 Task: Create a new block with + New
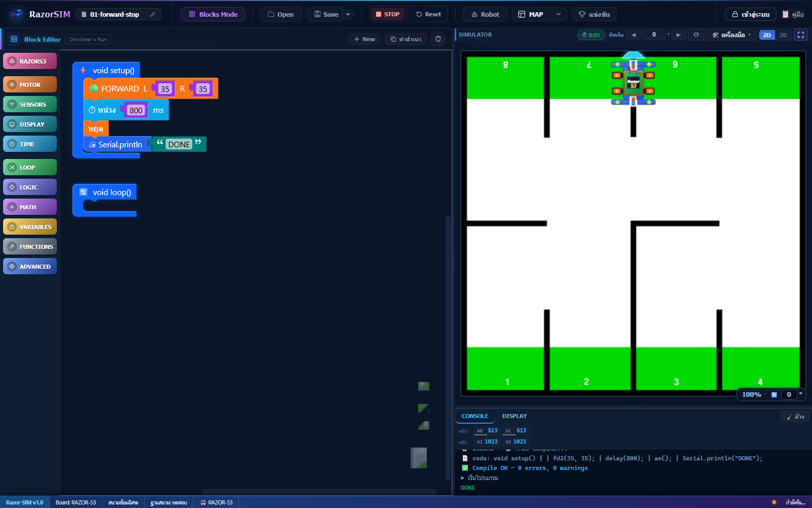coord(364,39)
